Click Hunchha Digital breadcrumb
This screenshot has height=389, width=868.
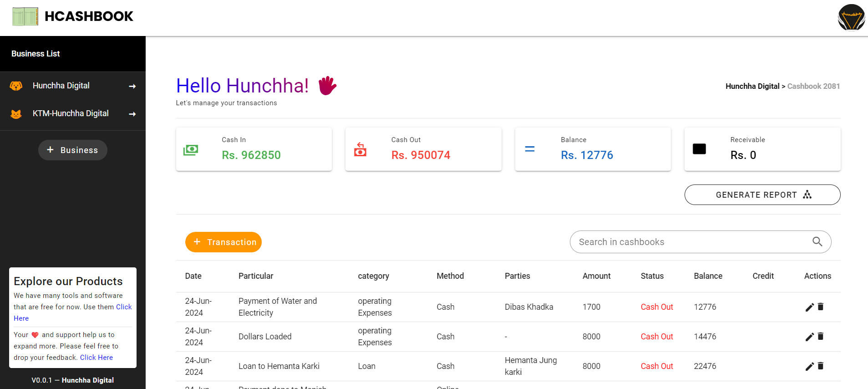tap(752, 86)
